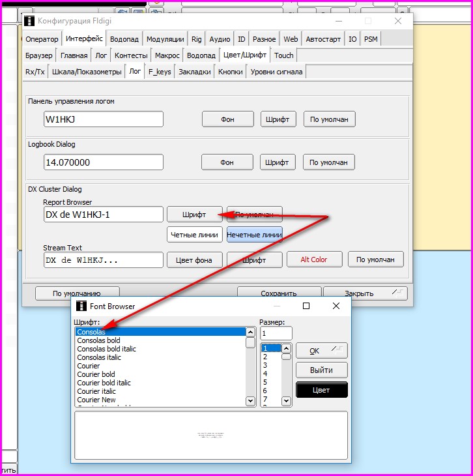
Task: Click the black Цвет color button
Action: pyautogui.click(x=321, y=390)
